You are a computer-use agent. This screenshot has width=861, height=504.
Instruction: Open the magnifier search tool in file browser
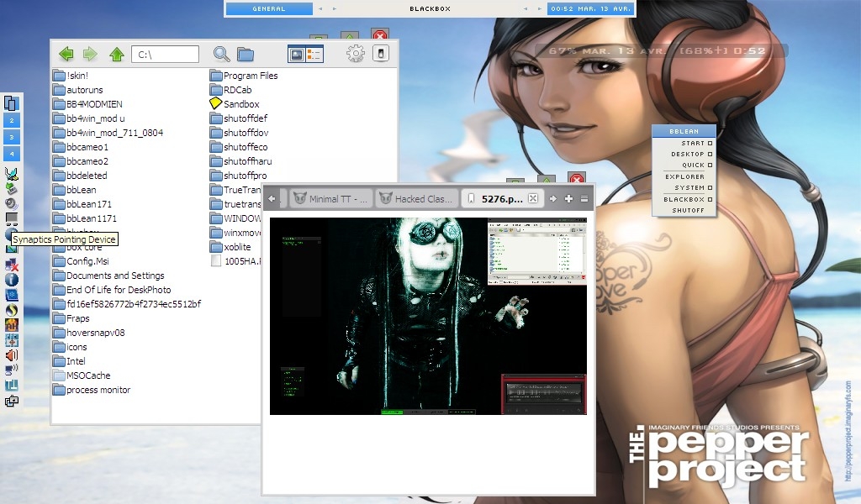221,54
